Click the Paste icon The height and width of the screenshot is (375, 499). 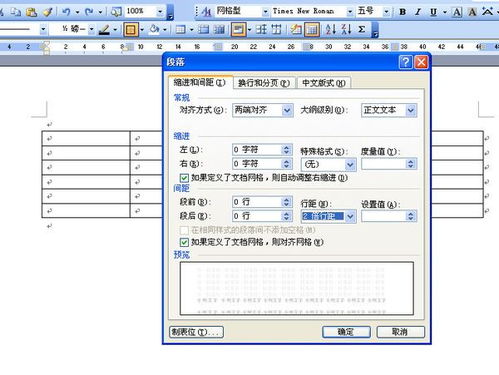pos(31,12)
